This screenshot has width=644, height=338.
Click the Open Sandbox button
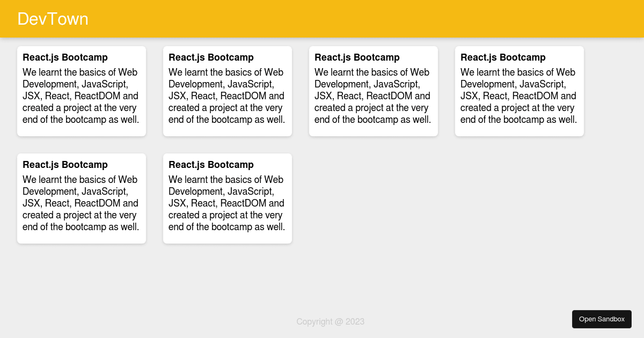tap(602, 319)
